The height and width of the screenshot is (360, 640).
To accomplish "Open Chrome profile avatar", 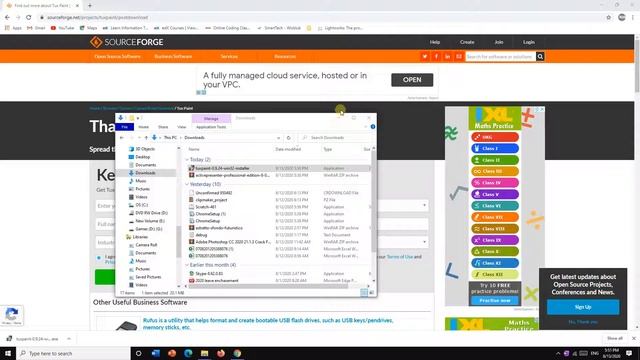I will coord(622,17).
